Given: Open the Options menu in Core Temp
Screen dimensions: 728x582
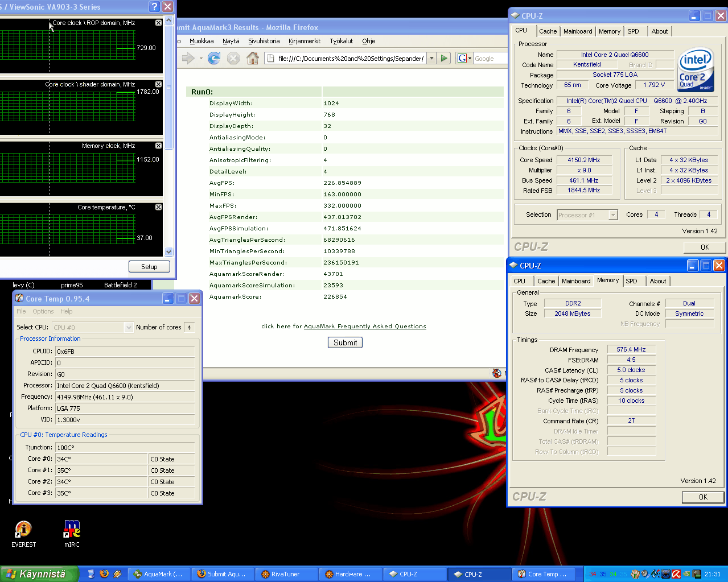Looking at the screenshot, I should (43, 311).
